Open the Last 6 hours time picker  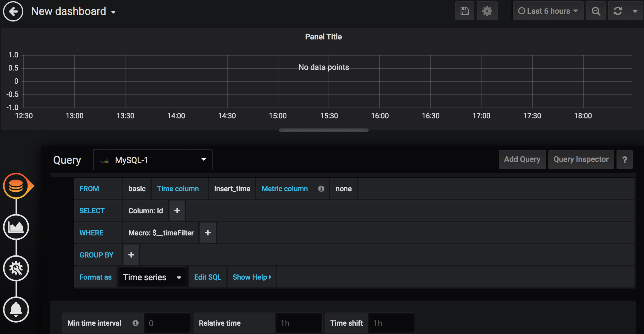click(x=548, y=11)
